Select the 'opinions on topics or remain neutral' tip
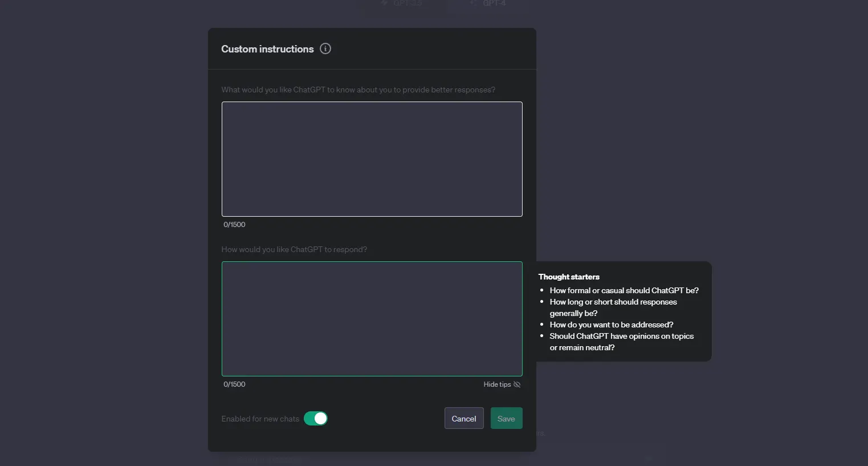 pyautogui.click(x=621, y=342)
